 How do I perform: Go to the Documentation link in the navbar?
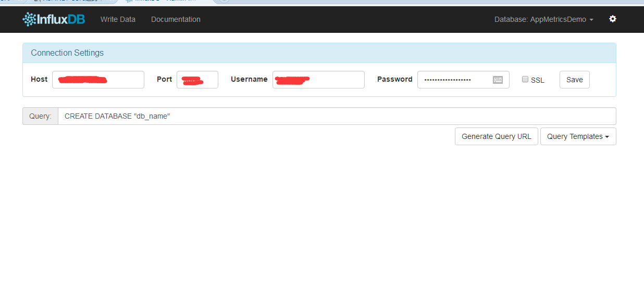pyautogui.click(x=176, y=19)
